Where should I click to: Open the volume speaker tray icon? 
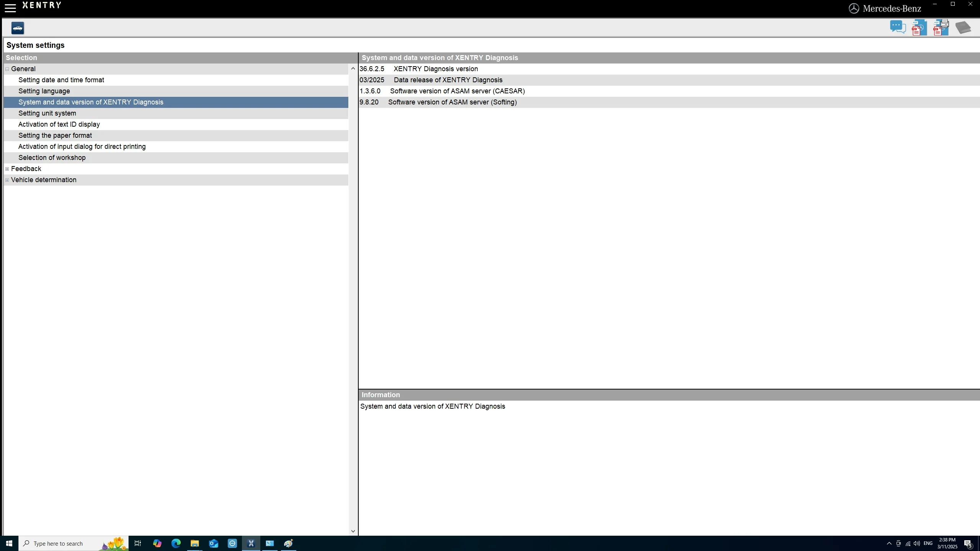[x=917, y=543]
